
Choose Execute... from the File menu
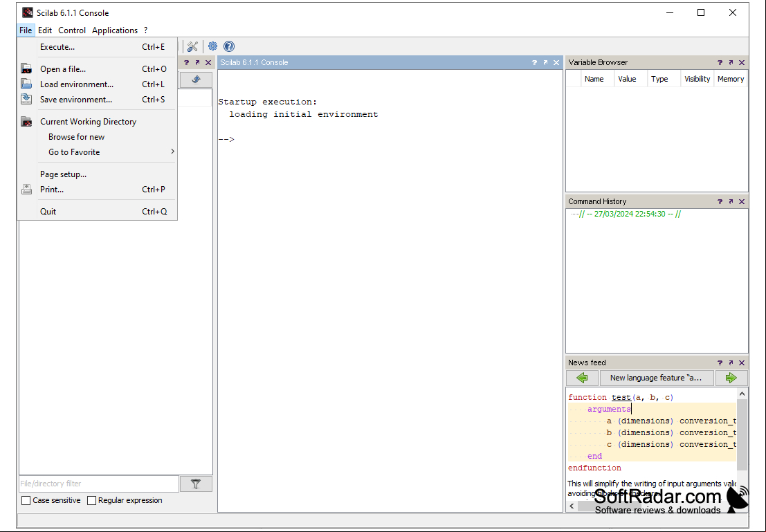point(97,47)
